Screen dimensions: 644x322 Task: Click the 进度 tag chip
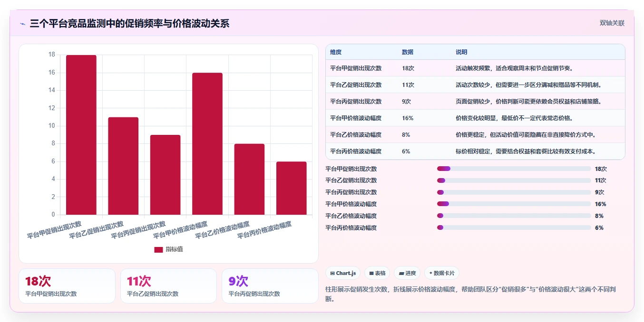pos(407,273)
